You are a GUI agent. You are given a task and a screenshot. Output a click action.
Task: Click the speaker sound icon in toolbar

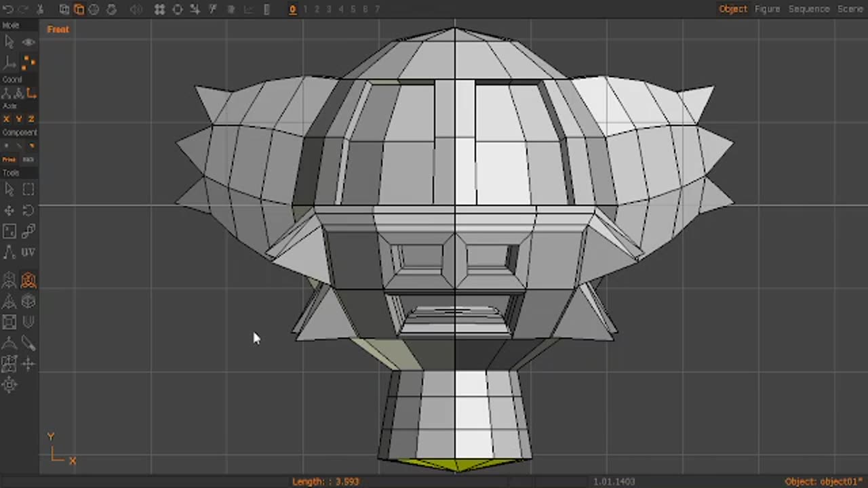pos(136,9)
